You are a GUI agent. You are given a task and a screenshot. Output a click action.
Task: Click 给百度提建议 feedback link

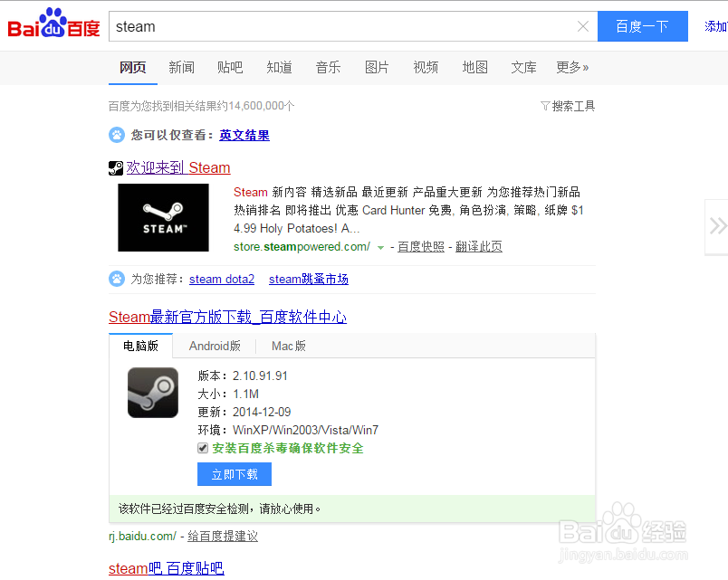pyautogui.click(x=223, y=537)
